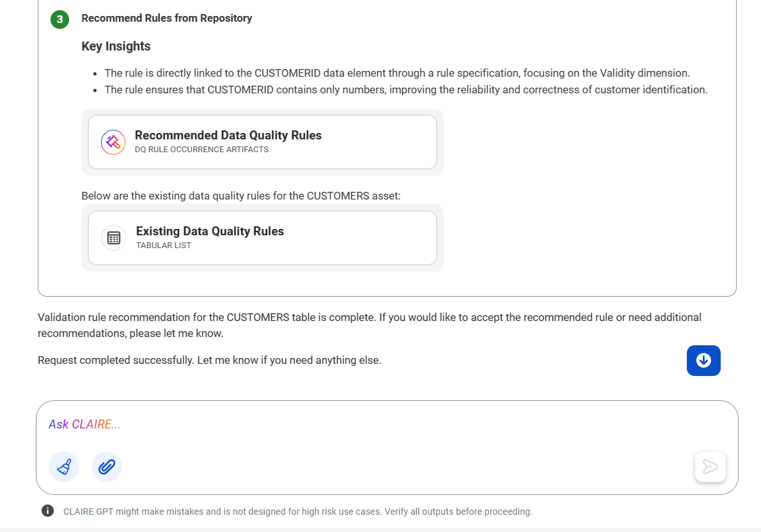
Task: Open the Existing Data Quality Rules card
Action: pyautogui.click(x=262, y=238)
